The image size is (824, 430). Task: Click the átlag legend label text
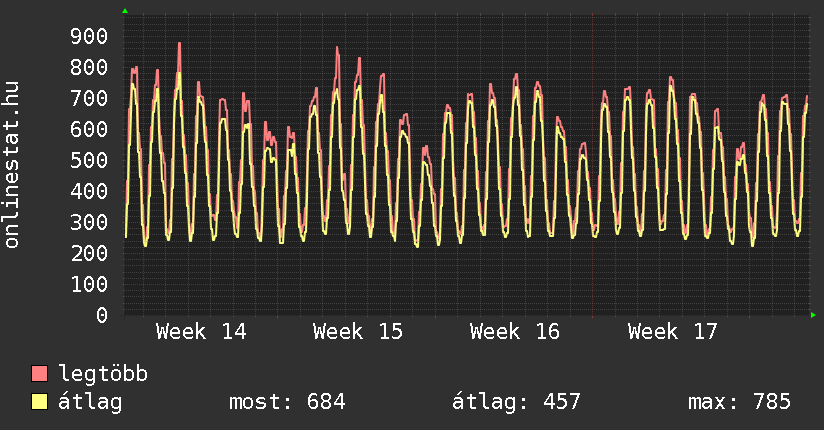click(x=90, y=402)
